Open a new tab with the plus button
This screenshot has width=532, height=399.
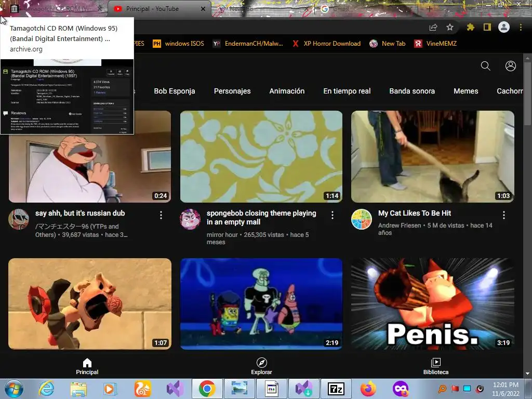tap(429, 9)
